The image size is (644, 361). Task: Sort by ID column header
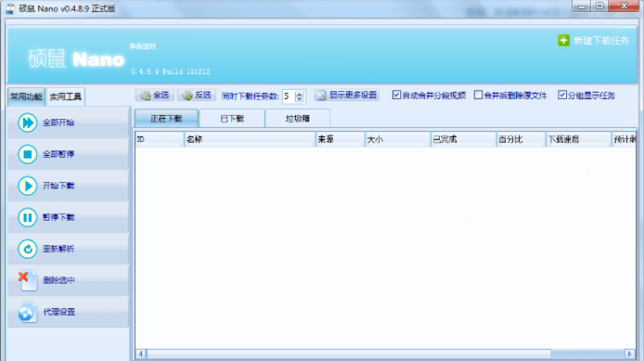160,139
